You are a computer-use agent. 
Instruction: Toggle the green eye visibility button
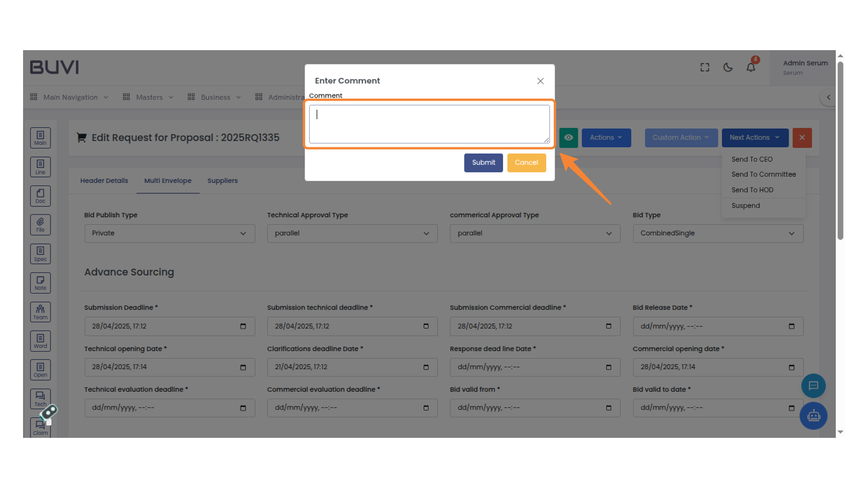click(x=568, y=138)
